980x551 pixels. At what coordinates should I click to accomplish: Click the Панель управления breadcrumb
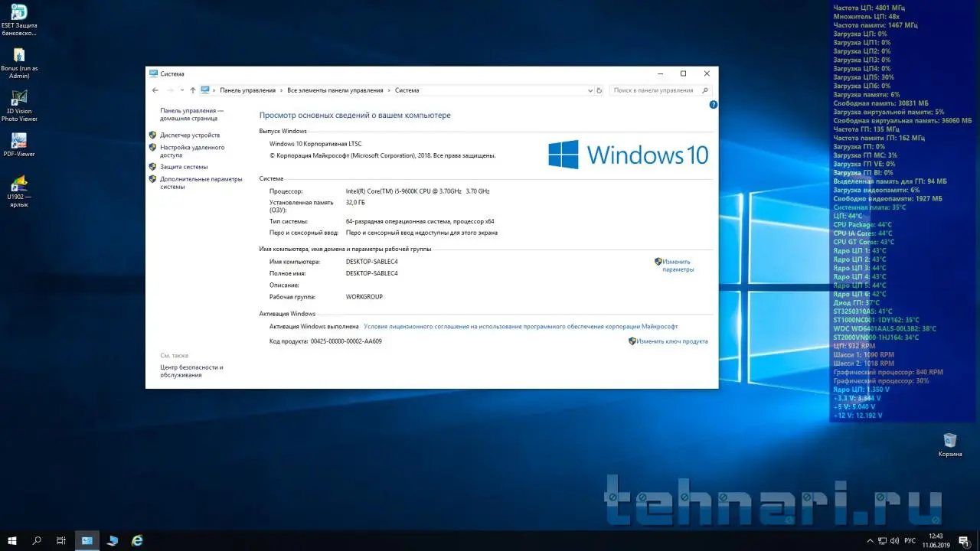247,90
